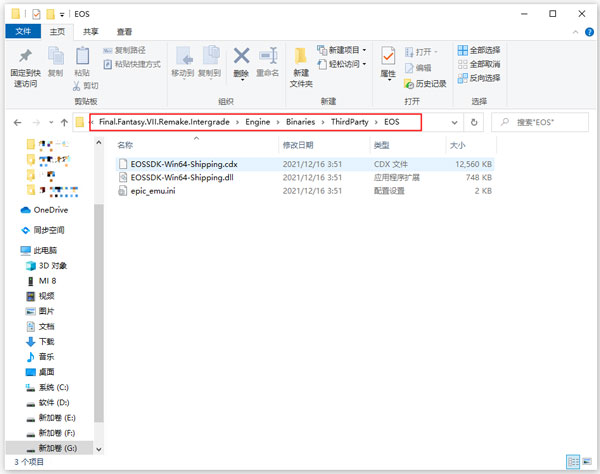Open the recent locations dropdown arrow
Screen dimensions: 600x474
pyautogui.click(x=51, y=122)
